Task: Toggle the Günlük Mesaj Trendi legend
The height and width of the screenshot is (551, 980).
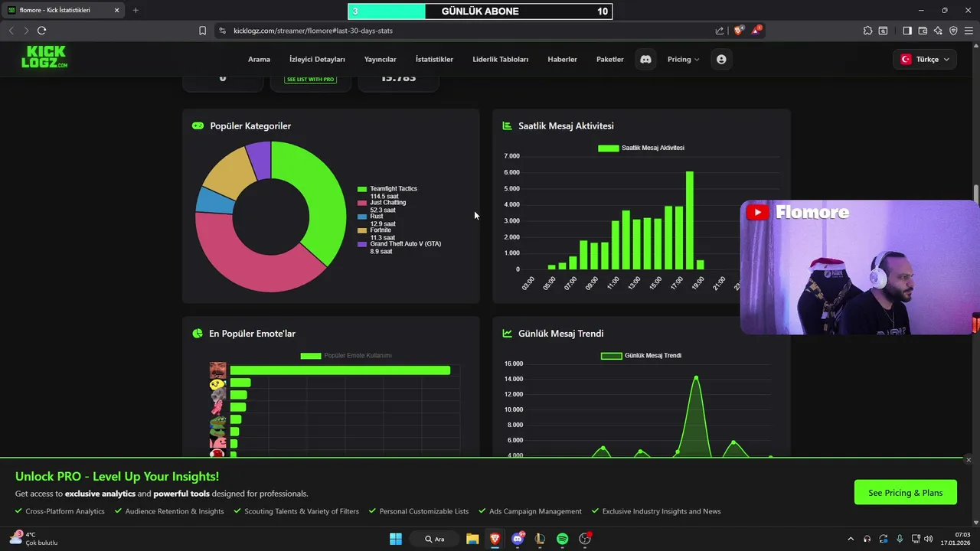Action: (x=641, y=355)
